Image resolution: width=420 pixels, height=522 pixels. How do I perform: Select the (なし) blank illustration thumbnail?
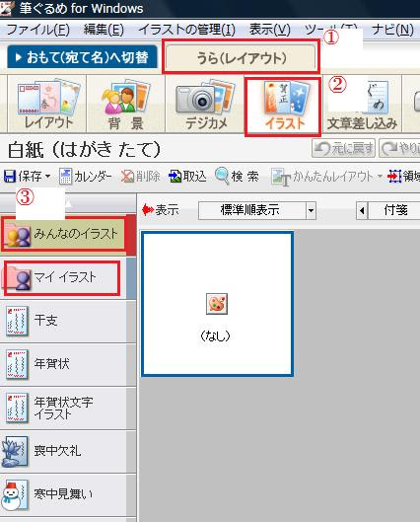(x=217, y=304)
